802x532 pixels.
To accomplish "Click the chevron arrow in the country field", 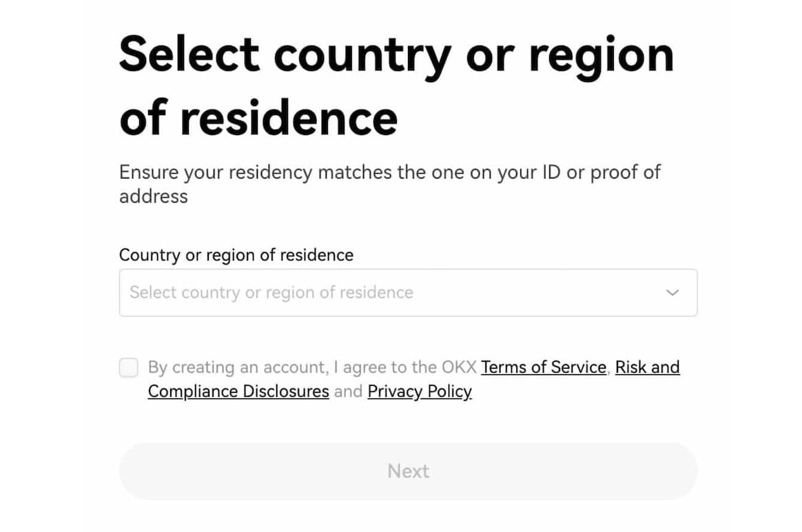I will (672, 293).
